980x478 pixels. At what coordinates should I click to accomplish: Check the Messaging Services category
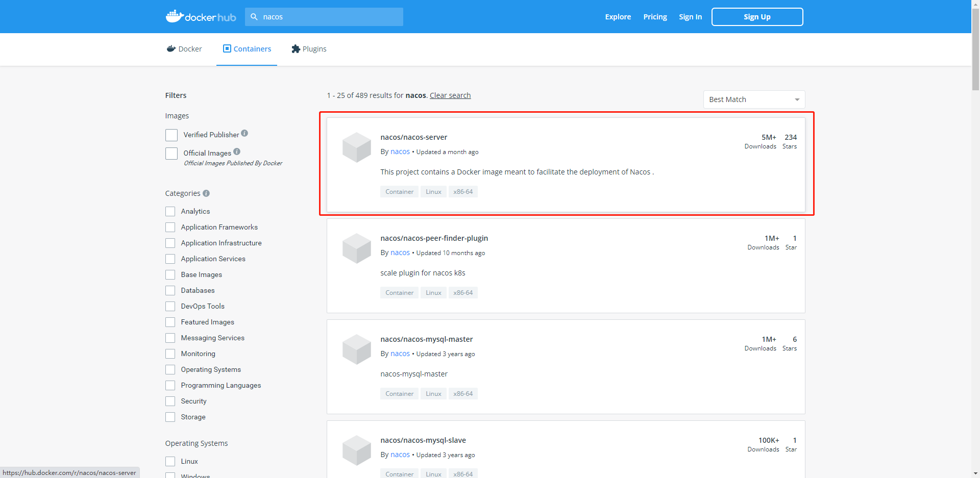click(x=170, y=338)
